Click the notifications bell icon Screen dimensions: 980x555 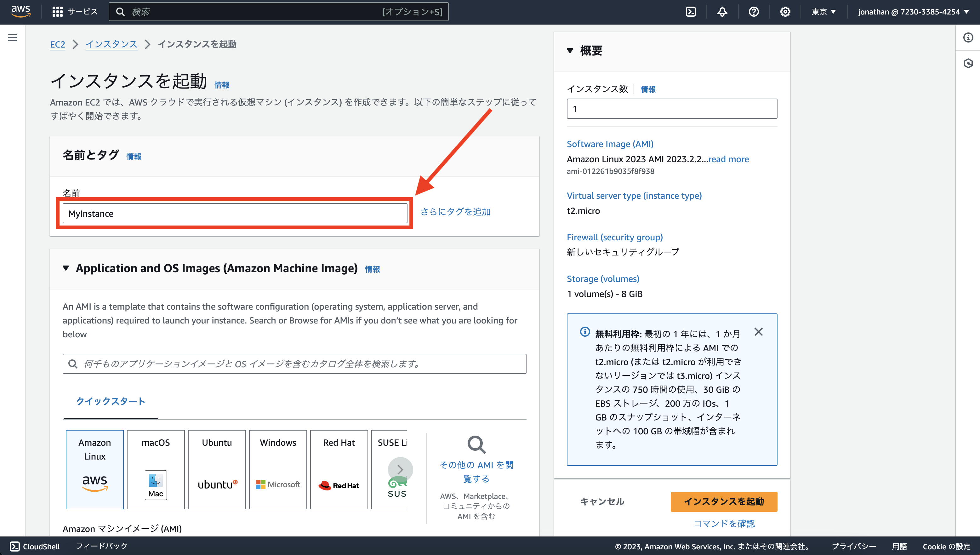722,11
